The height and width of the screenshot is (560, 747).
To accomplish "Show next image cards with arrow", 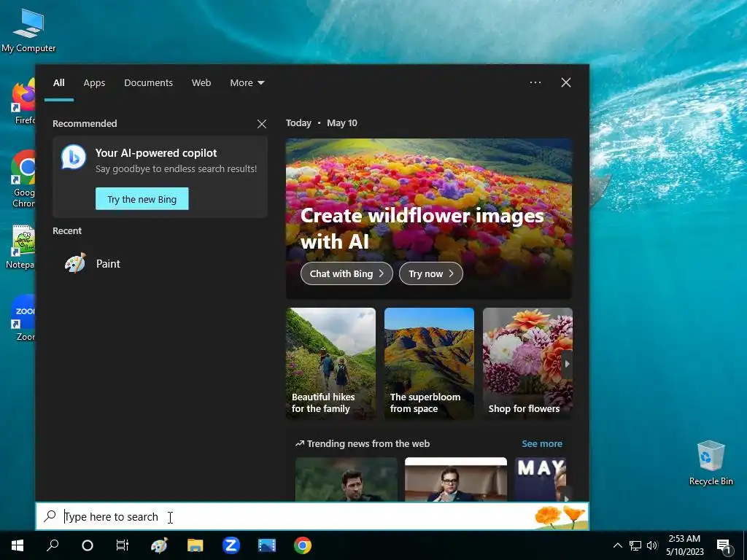I will 567,364.
